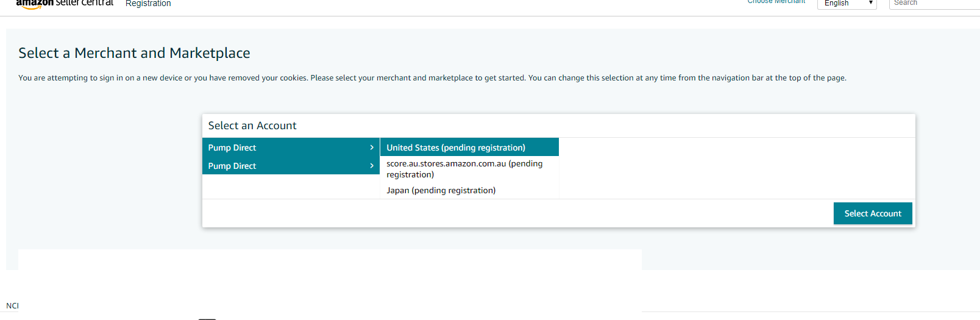Viewport: 980px width, 320px height.
Task: Click the NCI text at the page bottom
Action: (12, 306)
